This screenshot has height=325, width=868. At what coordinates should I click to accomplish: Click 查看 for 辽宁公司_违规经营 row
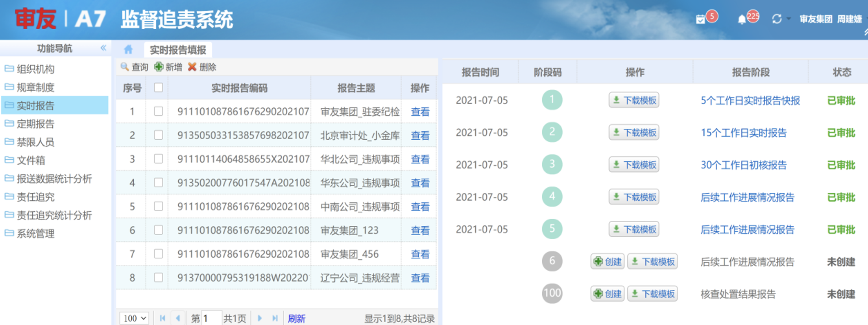(x=420, y=278)
